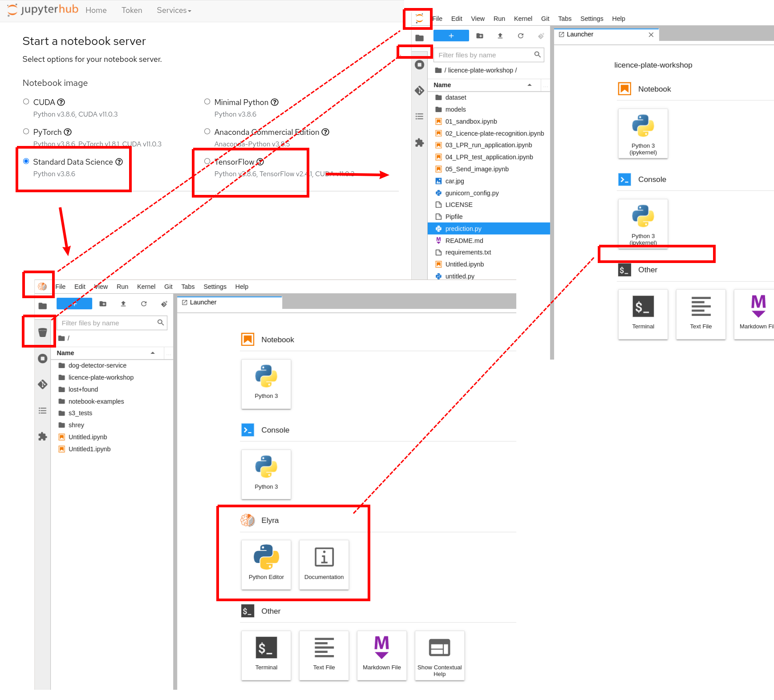Viewport: 774px width, 700px height.
Task: Open the notebook-examples folder
Action: (x=112, y=401)
